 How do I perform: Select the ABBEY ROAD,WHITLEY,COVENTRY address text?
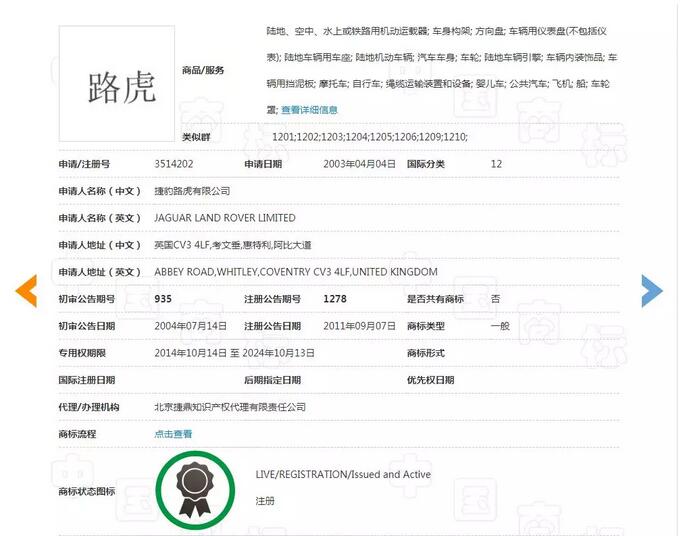coord(296,272)
